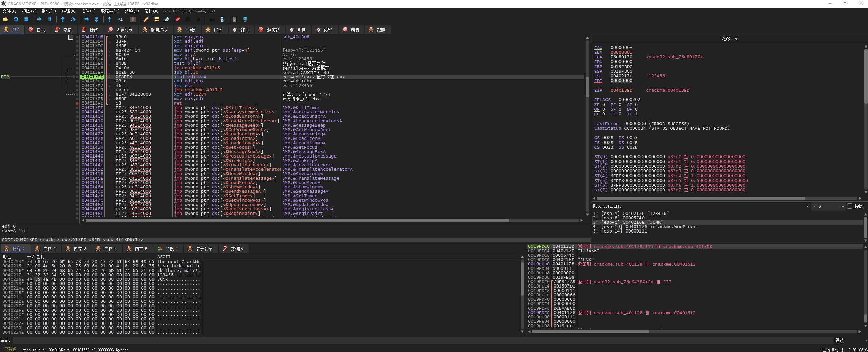Open the calculator toolbar icon
868x352 pixels.
(234, 19)
